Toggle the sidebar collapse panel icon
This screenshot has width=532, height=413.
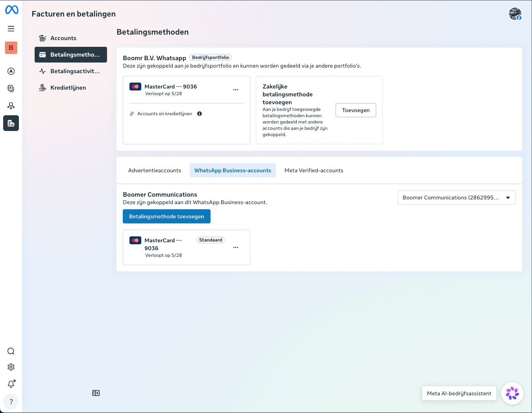click(x=96, y=393)
